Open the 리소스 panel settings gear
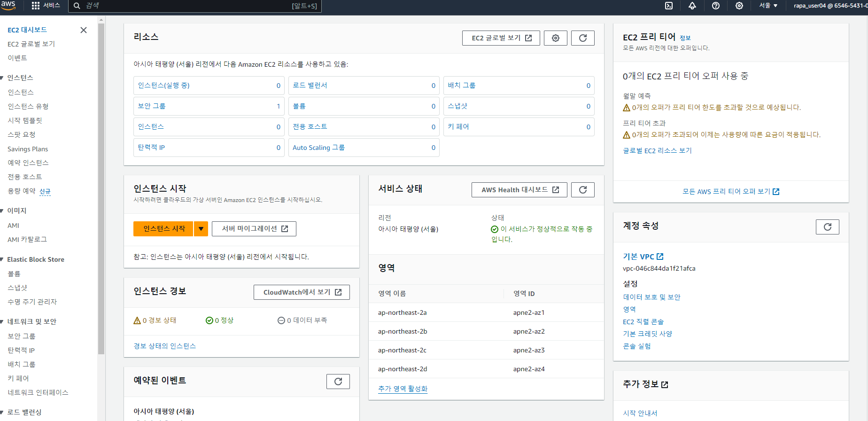 pos(556,38)
